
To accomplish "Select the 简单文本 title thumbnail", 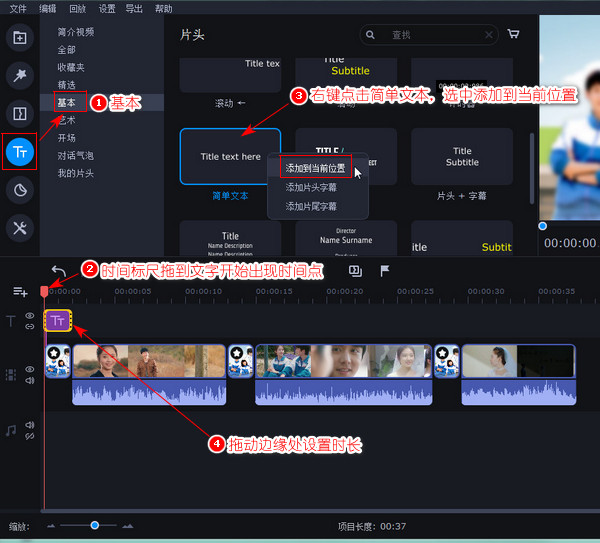I will click(230, 157).
